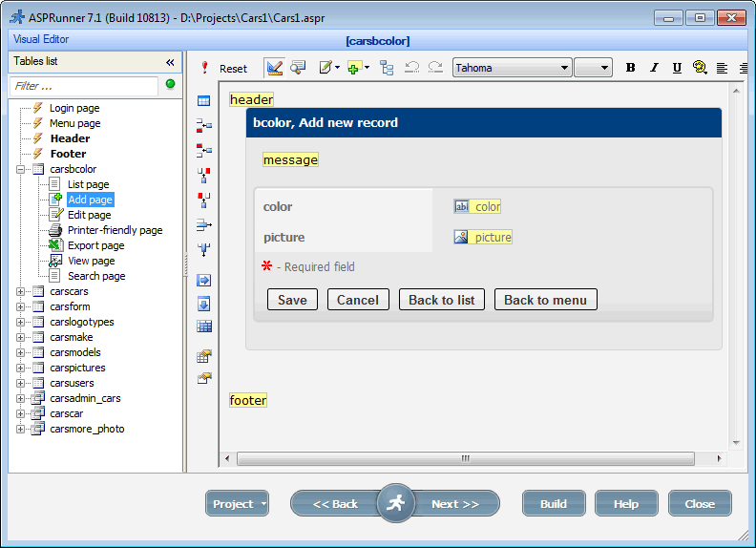Open View page under carsbcolor
This screenshot has height=548, width=756.
pos(91,261)
